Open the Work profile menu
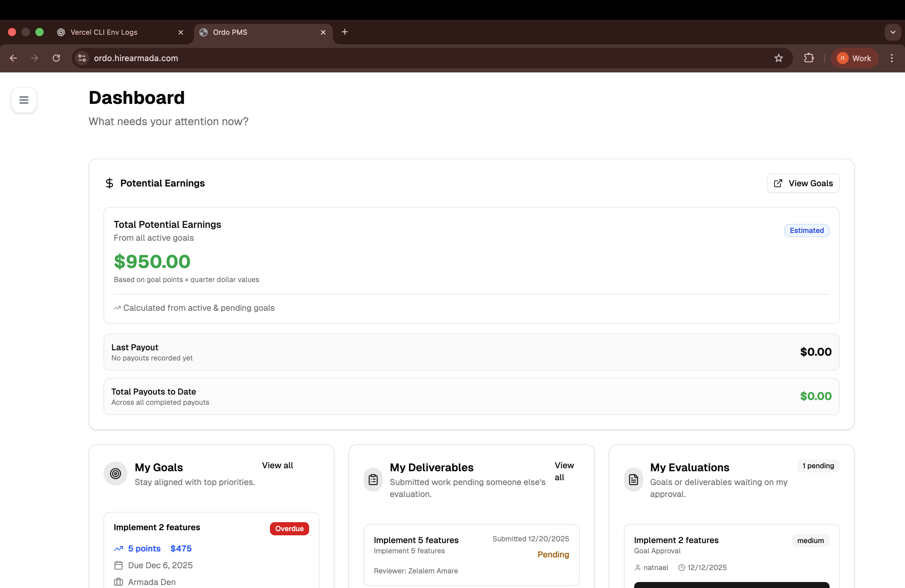This screenshot has width=905, height=588. click(854, 58)
